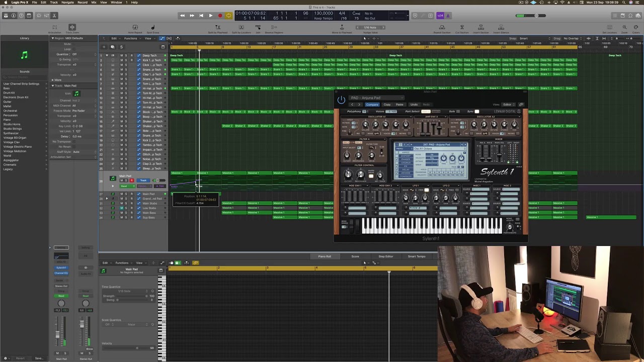Open the Note Pad icon

622,16
